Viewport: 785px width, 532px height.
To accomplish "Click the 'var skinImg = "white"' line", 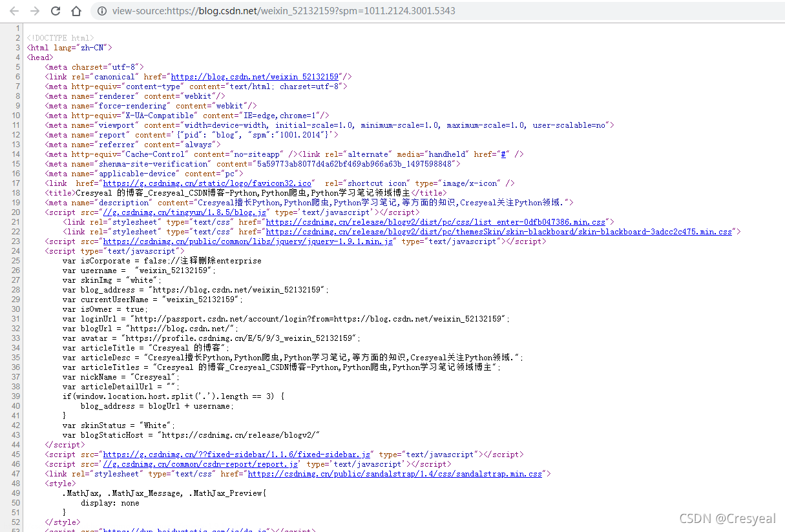I will click(x=112, y=280).
